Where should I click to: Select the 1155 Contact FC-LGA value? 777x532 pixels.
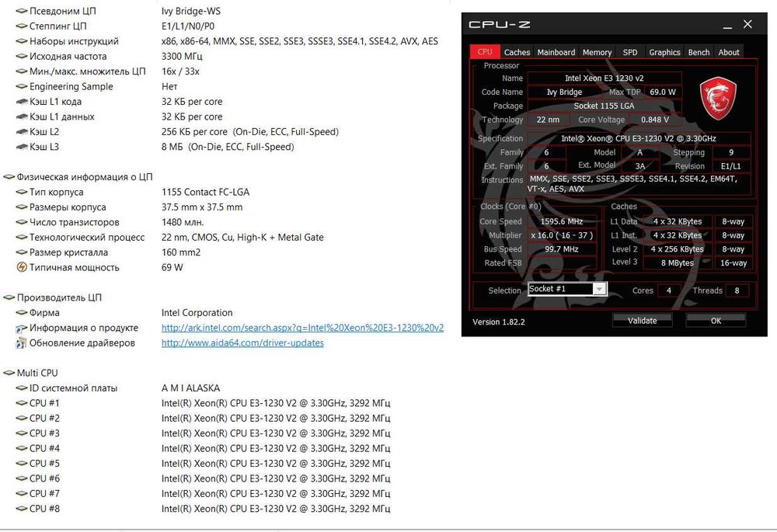click(x=205, y=192)
